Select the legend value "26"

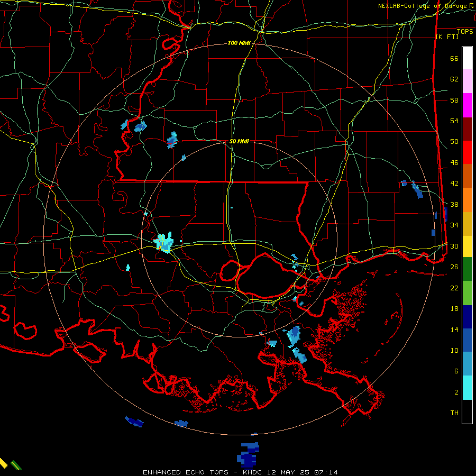454,267
